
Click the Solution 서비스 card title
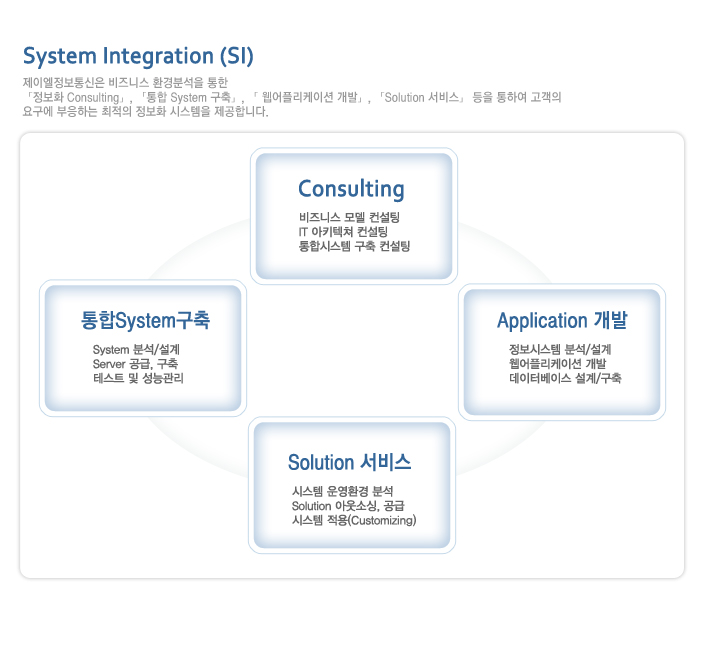(x=350, y=462)
